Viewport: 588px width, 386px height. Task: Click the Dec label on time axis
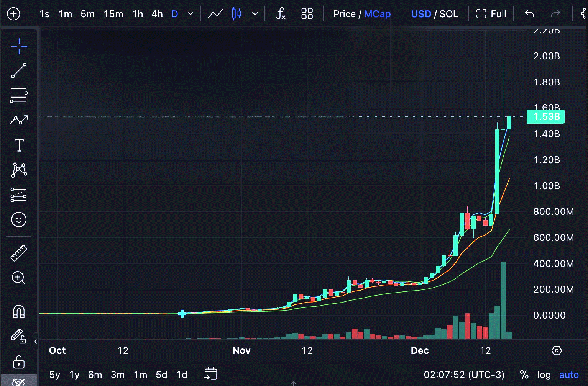(x=420, y=350)
